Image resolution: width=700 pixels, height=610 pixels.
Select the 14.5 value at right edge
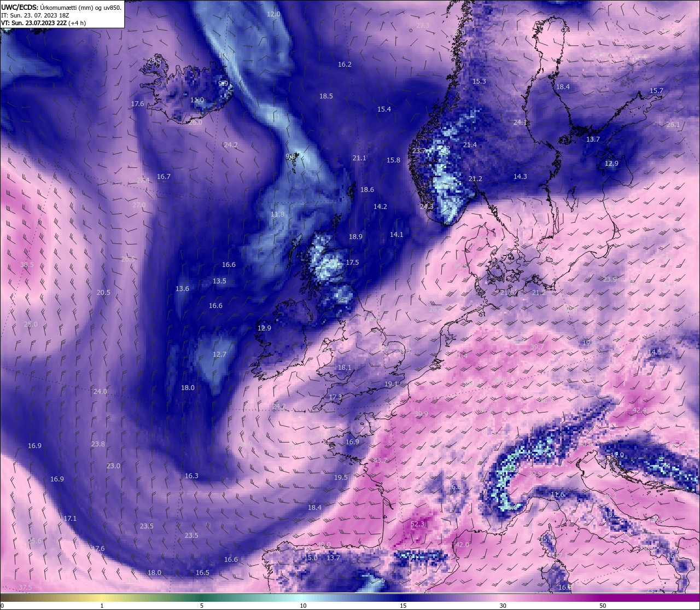pos(655,352)
